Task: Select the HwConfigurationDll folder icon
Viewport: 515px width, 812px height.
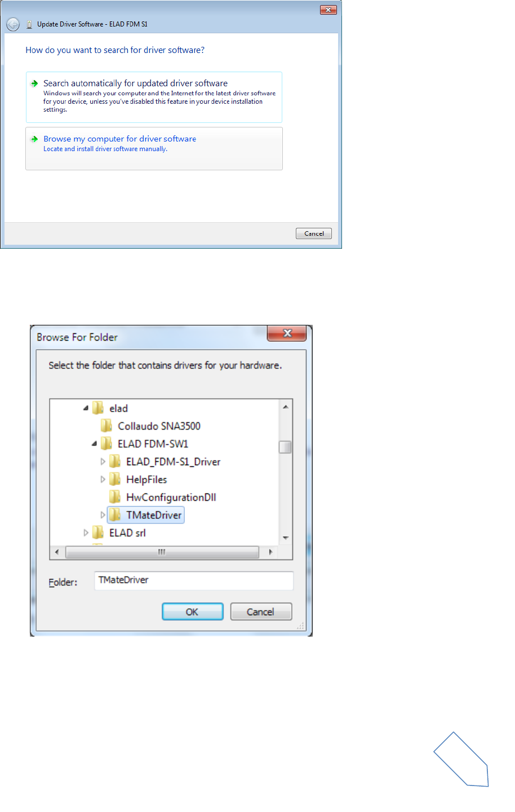Action: coord(115,497)
